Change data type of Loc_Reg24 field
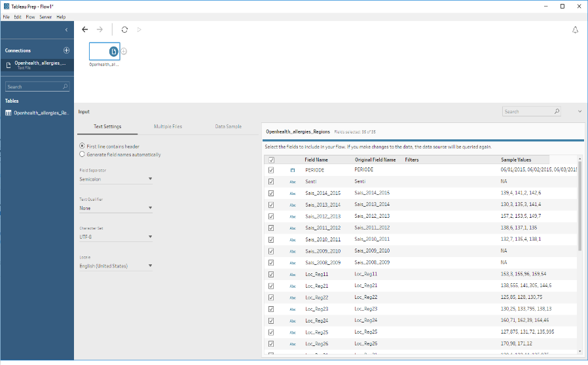The height and width of the screenshot is (365, 588). click(293, 321)
